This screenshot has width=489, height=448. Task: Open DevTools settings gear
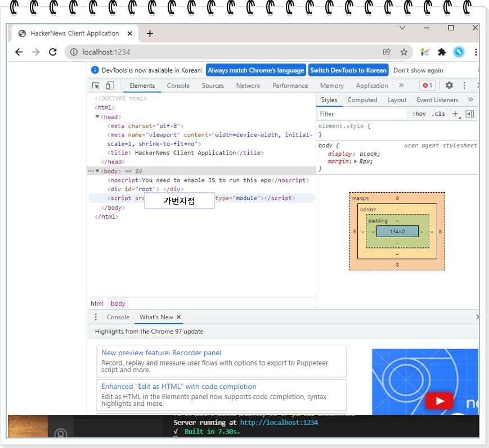click(449, 85)
